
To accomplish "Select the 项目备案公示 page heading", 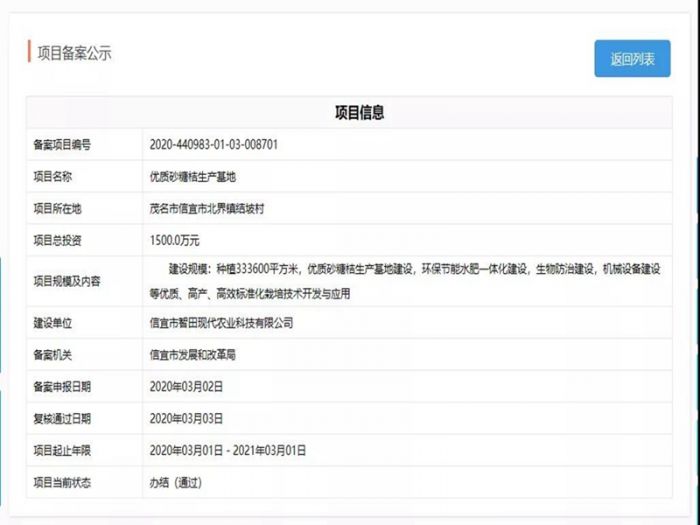I will point(74,53).
